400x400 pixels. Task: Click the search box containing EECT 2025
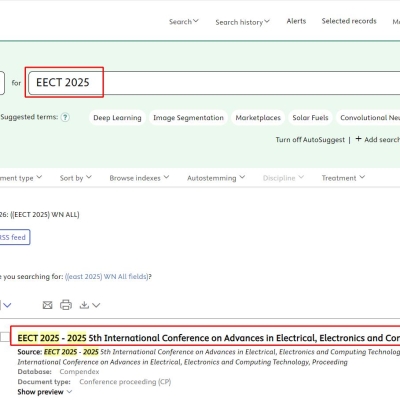pyautogui.click(x=214, y=83)
